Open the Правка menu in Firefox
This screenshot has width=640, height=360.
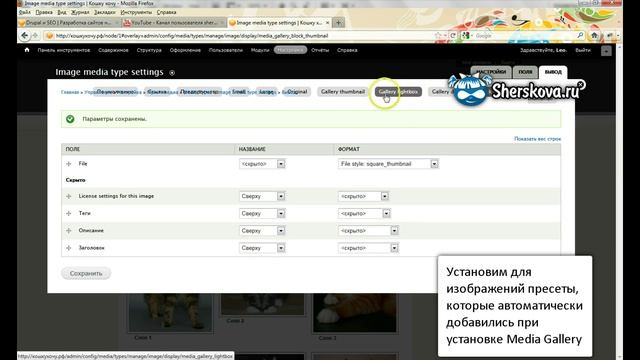[x=44, y=12]
